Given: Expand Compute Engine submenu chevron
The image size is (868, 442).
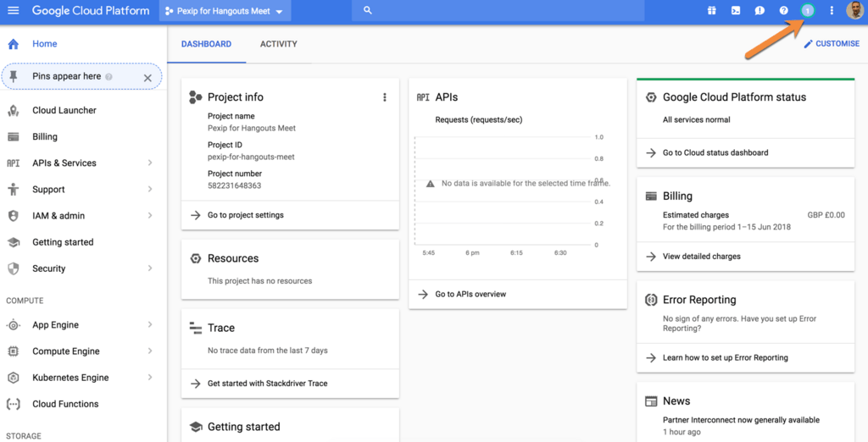Looking at the screenshot, I should point(150,351).
